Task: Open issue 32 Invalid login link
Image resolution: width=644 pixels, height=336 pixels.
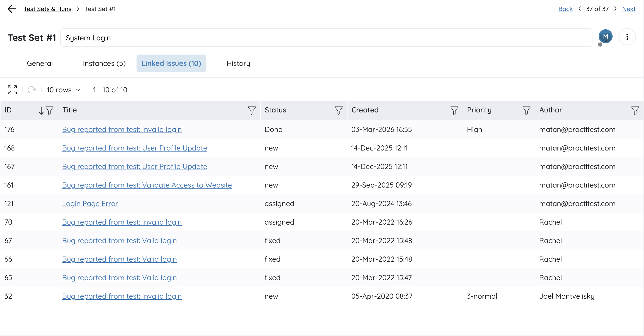Action: (x=122, y=296)
